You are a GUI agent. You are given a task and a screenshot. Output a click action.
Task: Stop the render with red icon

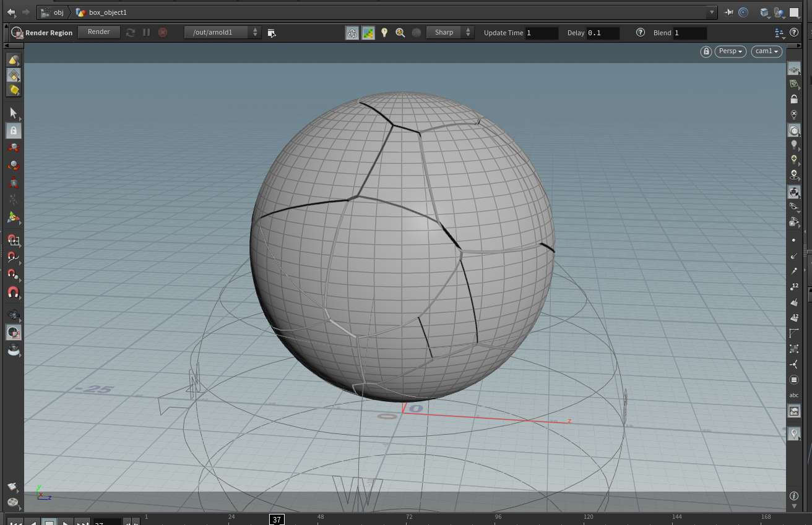(x=163, y=32)
